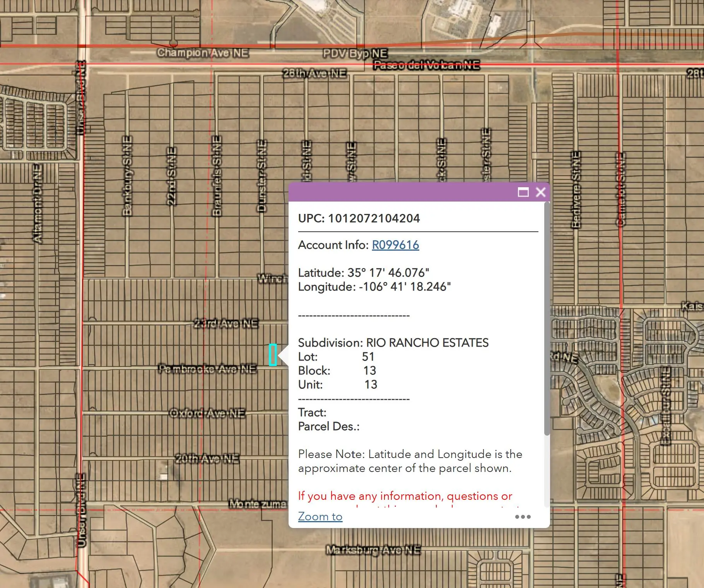Viewport: 704px width, 588px height.
Task: Click the Latitude: 35° 17' 46.076" text
Action: 364,273
